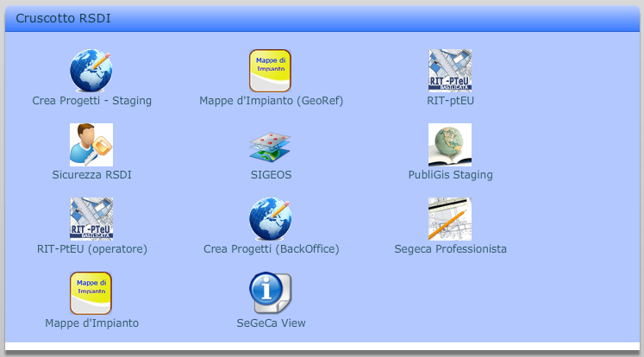
Task: Click the RIT-PtEU (operatore) label
Action: pos(92,249)
